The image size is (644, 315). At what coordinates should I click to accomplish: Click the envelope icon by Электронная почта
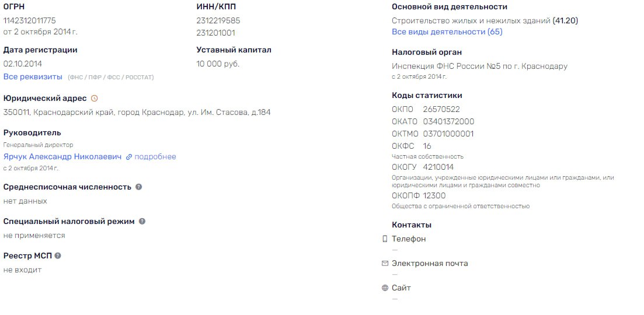385,263
